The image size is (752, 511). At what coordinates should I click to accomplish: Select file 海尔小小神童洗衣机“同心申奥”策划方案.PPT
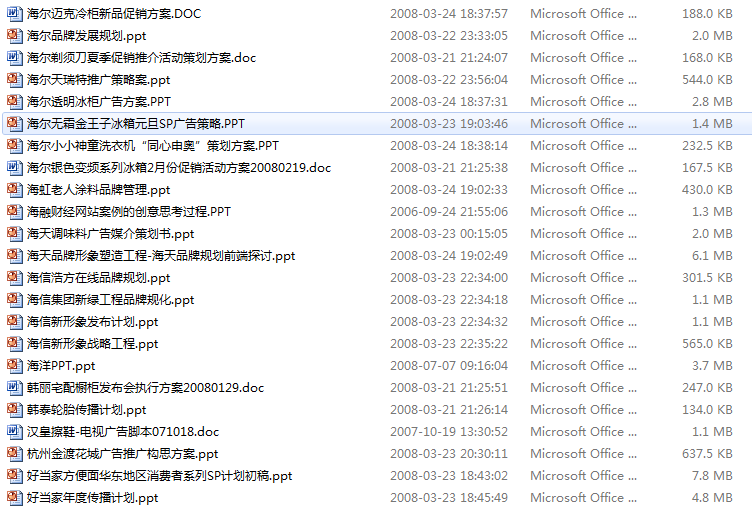[x=153, y=146]
